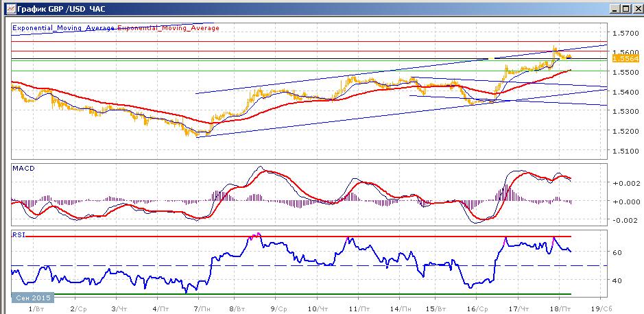Click the 1.5500 price axis label
The height and width of the screenshot is (314, 644).
625,72
